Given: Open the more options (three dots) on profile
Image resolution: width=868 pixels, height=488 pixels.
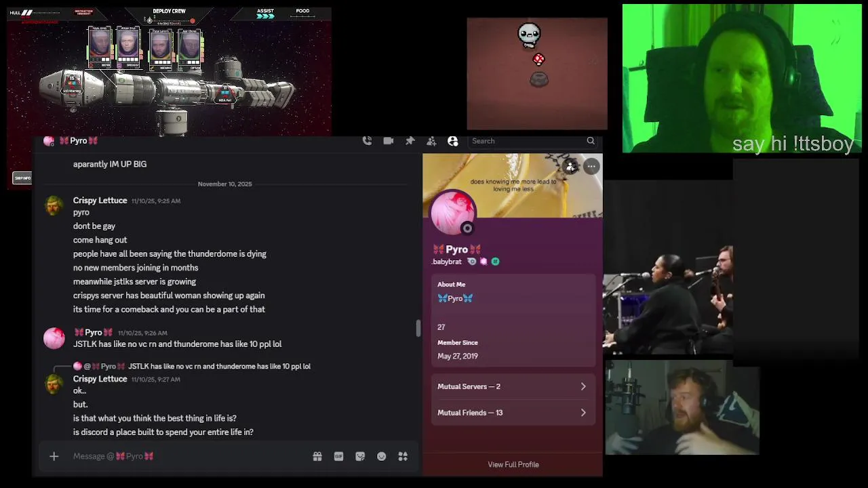Looking at the screenshot, I should pyautogui.click(x=591, y=166).
